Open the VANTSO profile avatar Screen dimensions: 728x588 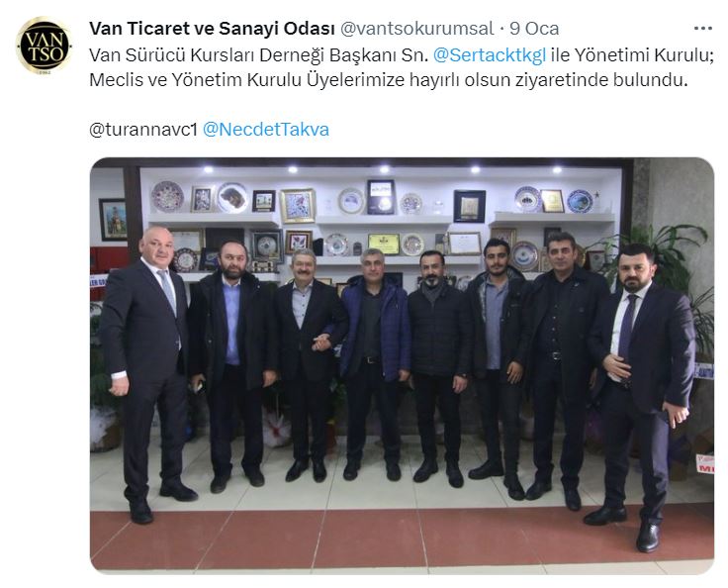(x=45, y=46)
